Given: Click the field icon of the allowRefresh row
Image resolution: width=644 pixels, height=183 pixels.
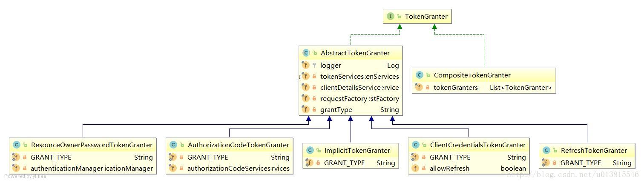Looking at the screenshot, I should (415, 169).
